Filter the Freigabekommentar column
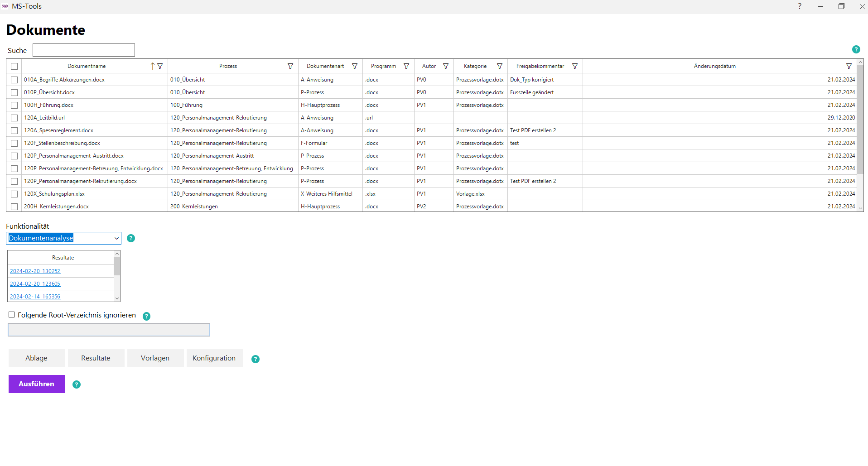This screenshot has width=868, height=466. pos(575,66)
